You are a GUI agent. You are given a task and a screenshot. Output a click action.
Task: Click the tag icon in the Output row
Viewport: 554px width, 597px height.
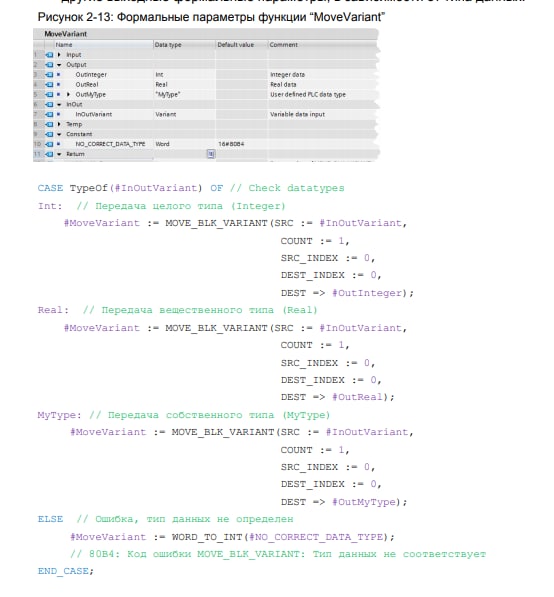click(x=49, y=65)
